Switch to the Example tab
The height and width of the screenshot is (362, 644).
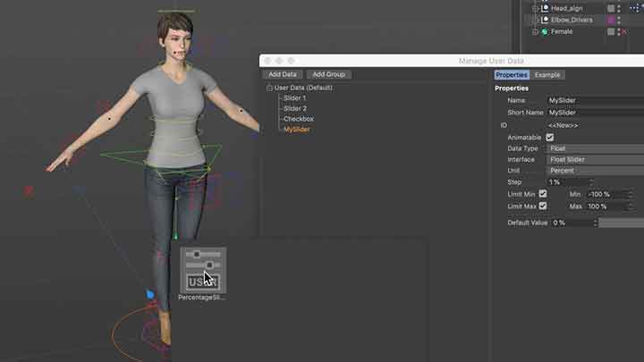[x=547, y=75]
